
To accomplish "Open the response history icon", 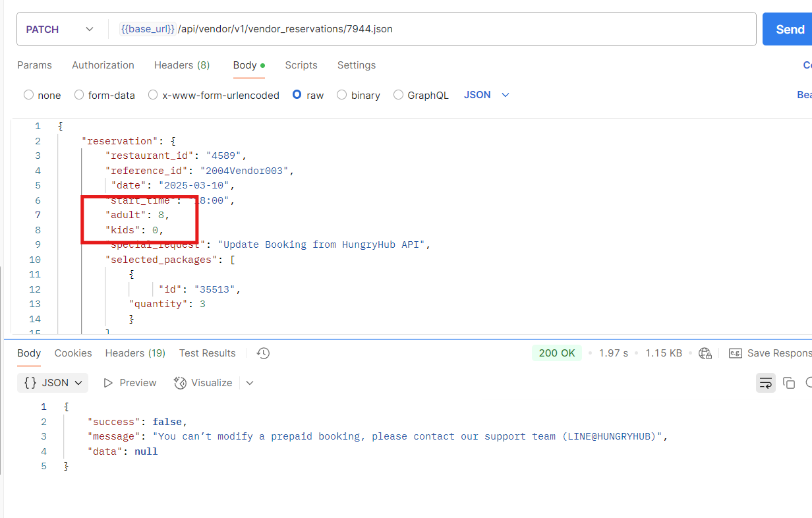I will [x=263, y=353].
